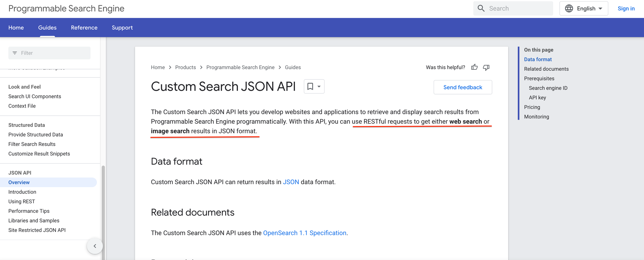Click the globe language icon

[569, 8]
